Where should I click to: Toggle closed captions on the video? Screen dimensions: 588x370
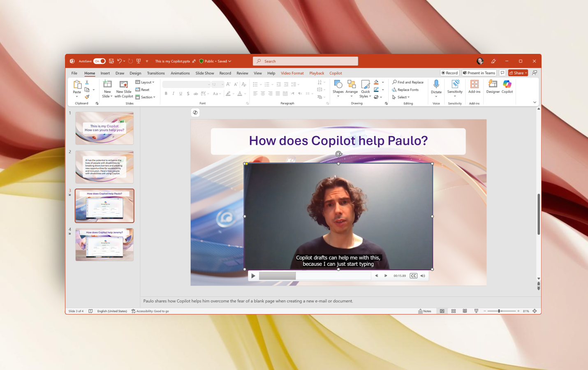click(414, 276)
